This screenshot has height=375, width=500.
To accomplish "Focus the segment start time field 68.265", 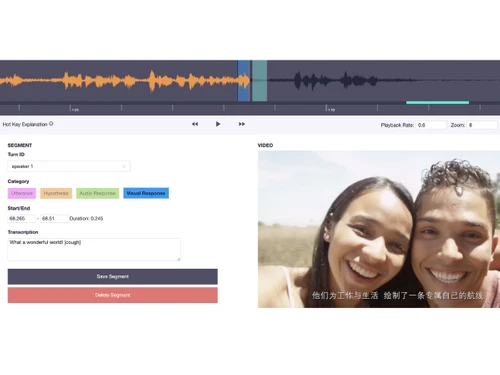I will point(21,219).
